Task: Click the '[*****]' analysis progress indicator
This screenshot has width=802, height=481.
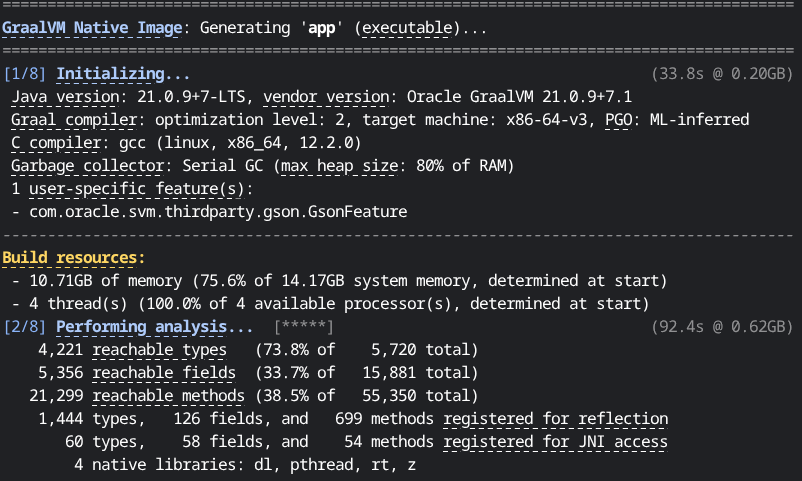Action: coord(304,326)
